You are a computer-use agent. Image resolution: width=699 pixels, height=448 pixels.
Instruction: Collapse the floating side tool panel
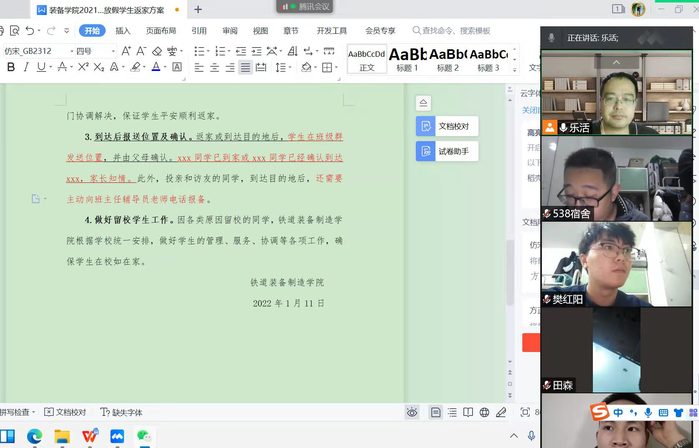pyautogui.click(x=423, y=103)
